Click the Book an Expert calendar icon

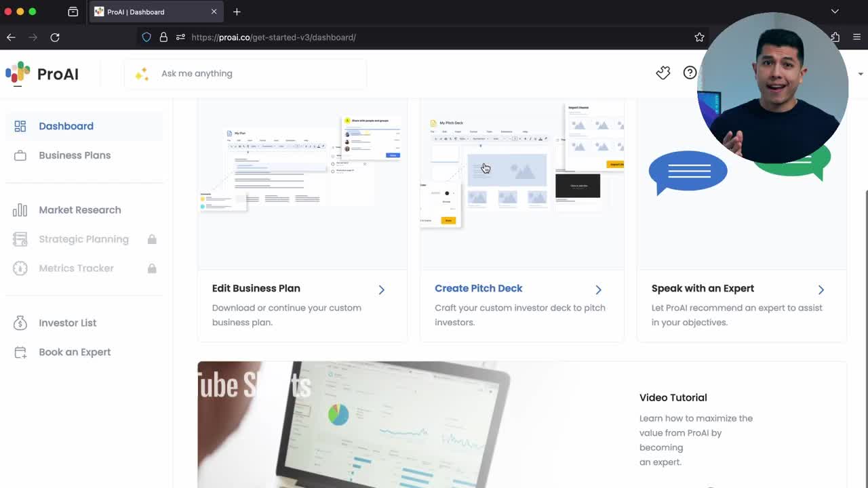click(x=20, y=352)
